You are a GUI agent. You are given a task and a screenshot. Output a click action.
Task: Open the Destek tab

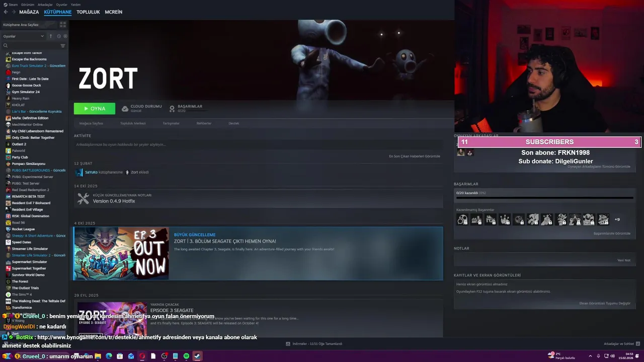click(x=233, y=123)
